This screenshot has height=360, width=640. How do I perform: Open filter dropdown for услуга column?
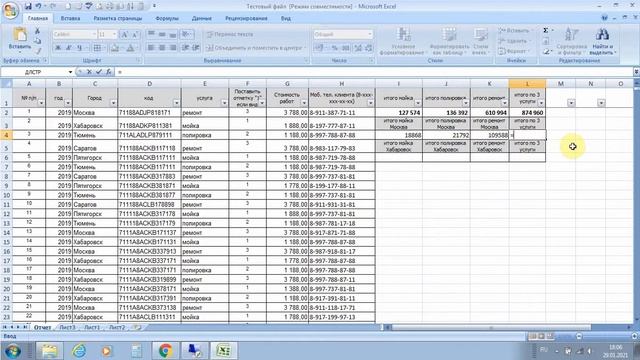click(x=224, y=103)
